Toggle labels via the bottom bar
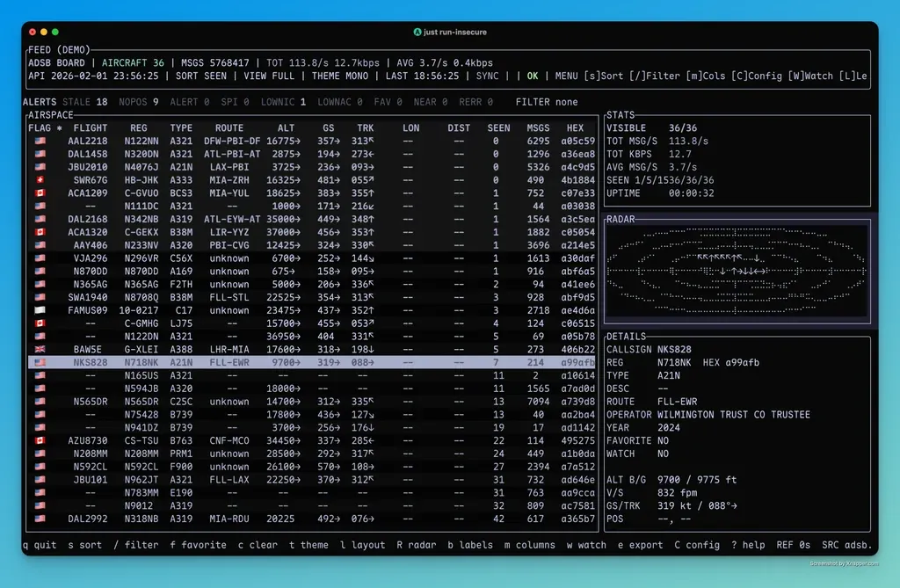 click(469, 545)
